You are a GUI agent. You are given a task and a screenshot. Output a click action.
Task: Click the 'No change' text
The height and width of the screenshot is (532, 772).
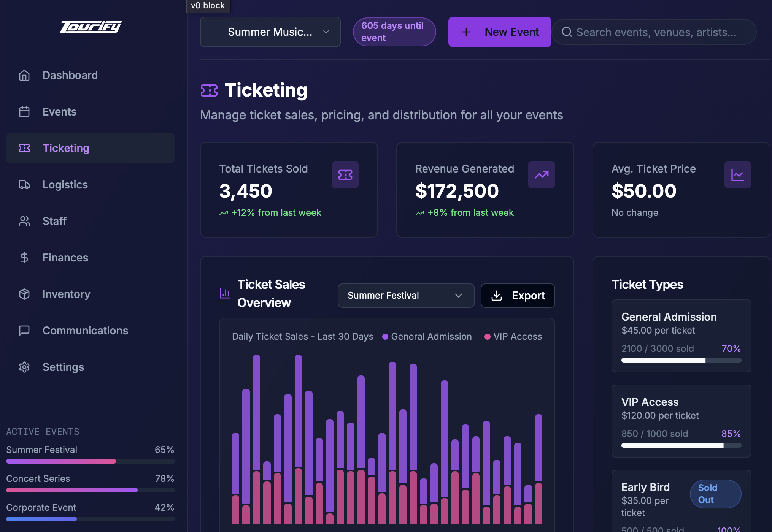635,213
